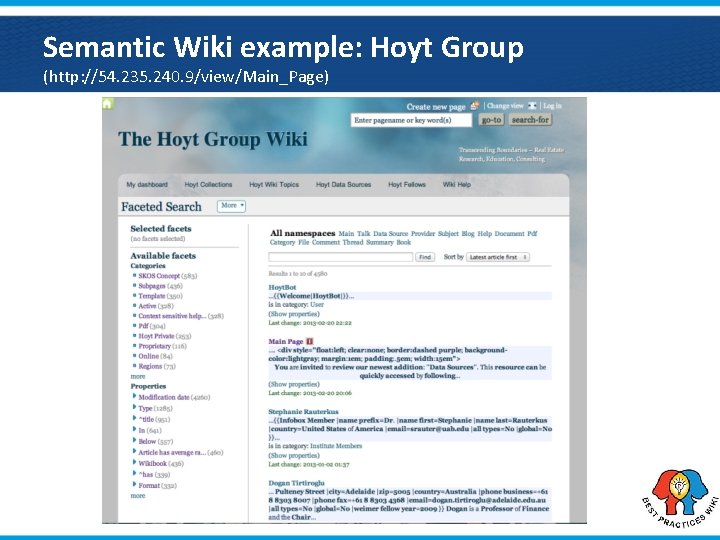Click the search-for button
The image size is (720, 540).
[x=530, y=120]
